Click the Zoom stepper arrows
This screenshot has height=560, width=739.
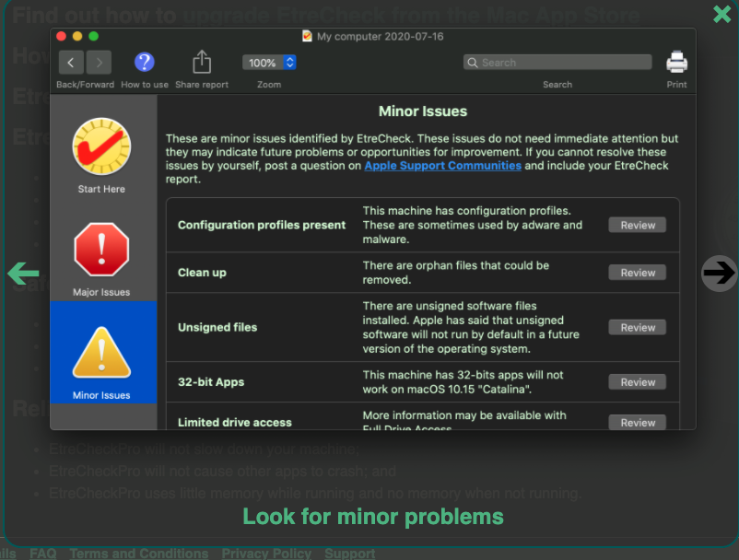pyautogui.click(x=290, y=63)
